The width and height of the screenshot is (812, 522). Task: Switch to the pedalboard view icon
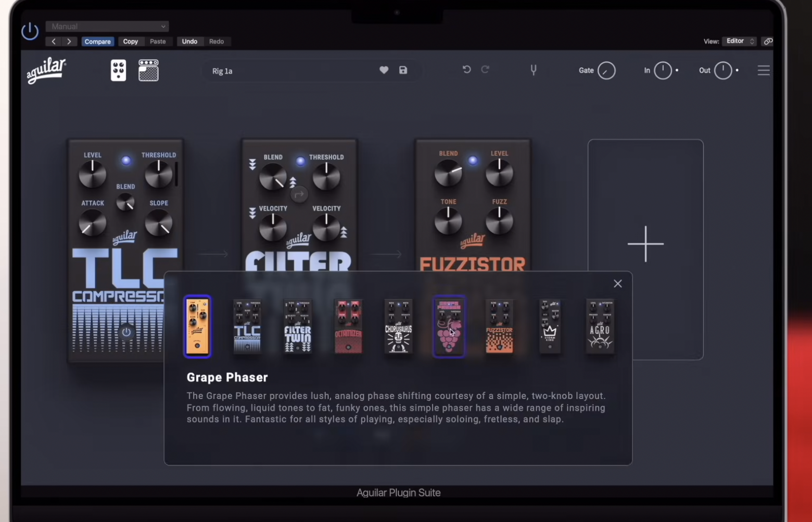pos(118,70)
